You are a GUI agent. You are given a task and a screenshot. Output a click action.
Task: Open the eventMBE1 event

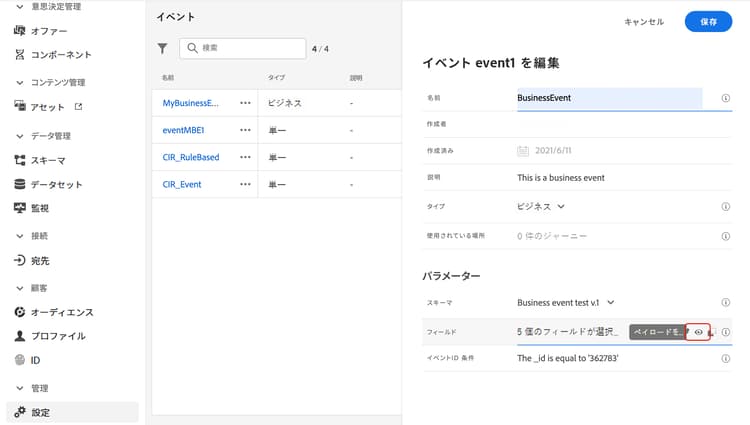pyautogui.click(x=183, y=130)
